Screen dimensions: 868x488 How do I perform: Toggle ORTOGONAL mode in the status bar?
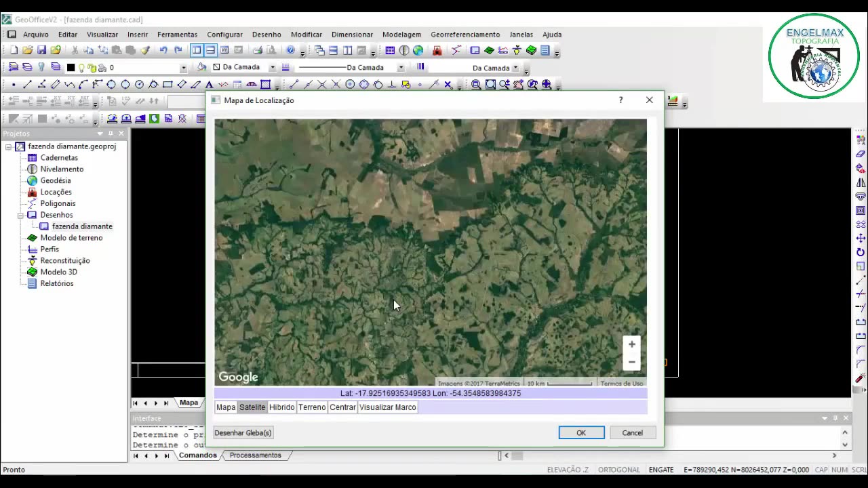coord(619,470)
